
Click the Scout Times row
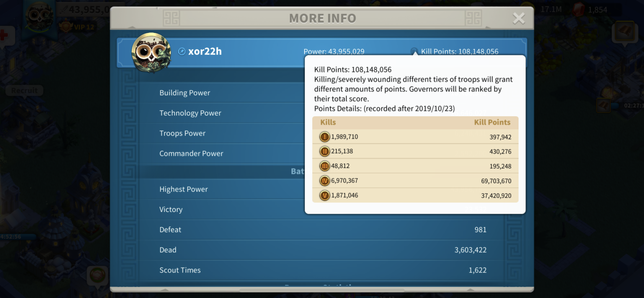click(180, 270)
